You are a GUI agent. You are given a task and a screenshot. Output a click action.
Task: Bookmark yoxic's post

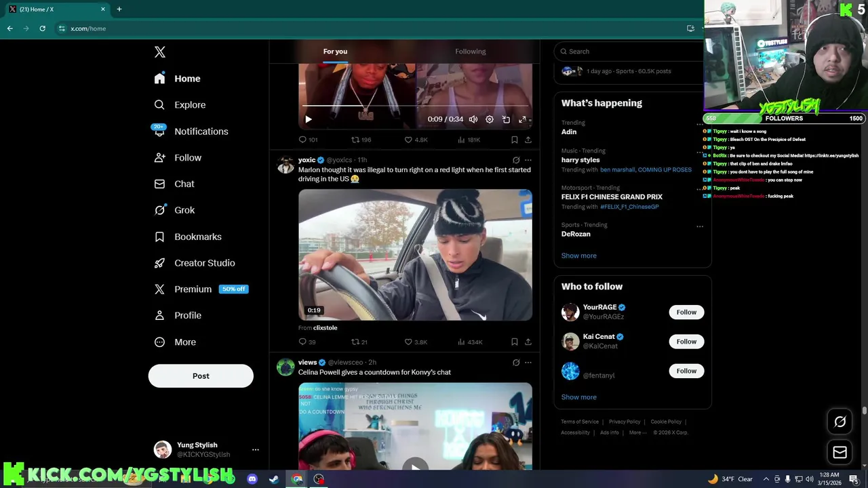[x=515, y=342]
